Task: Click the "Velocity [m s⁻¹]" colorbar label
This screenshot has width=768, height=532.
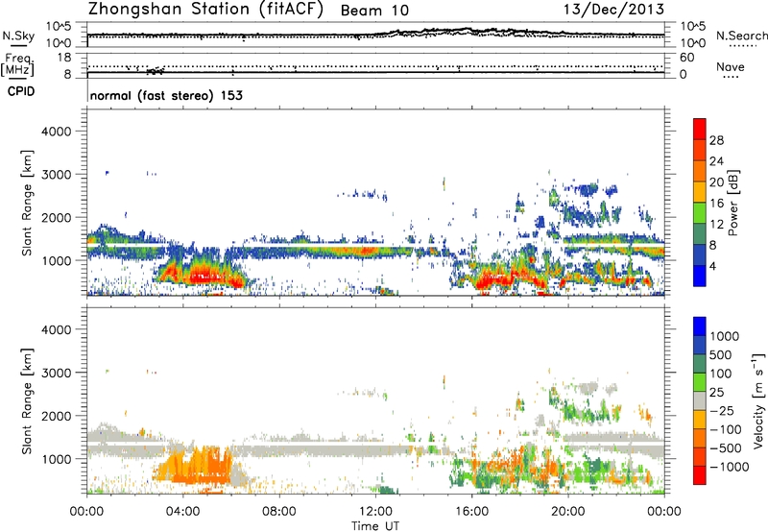Action: click(758, 400)
